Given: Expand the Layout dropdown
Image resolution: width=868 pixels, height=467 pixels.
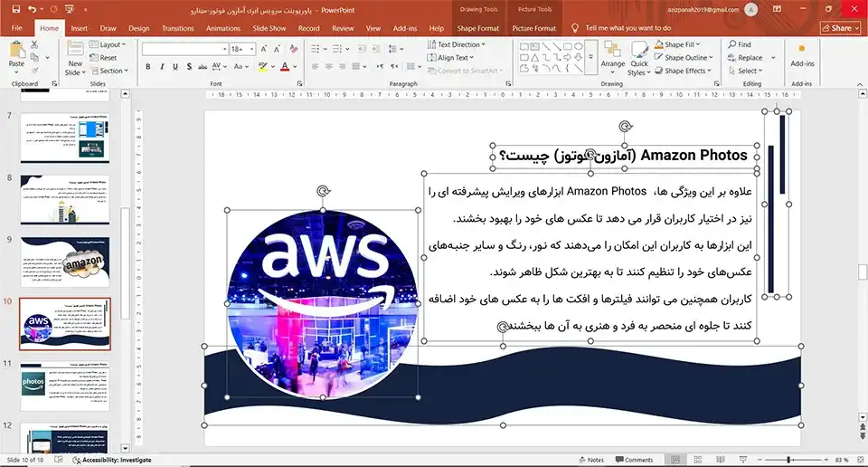Looking at the screenshot, I should pyautogui.click(x=108, y=44).
